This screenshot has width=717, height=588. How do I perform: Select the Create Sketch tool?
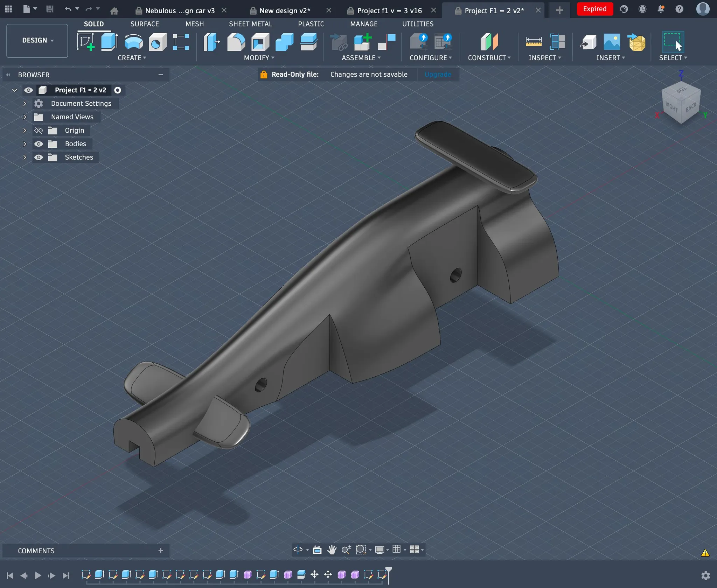(x=85, y=42)
